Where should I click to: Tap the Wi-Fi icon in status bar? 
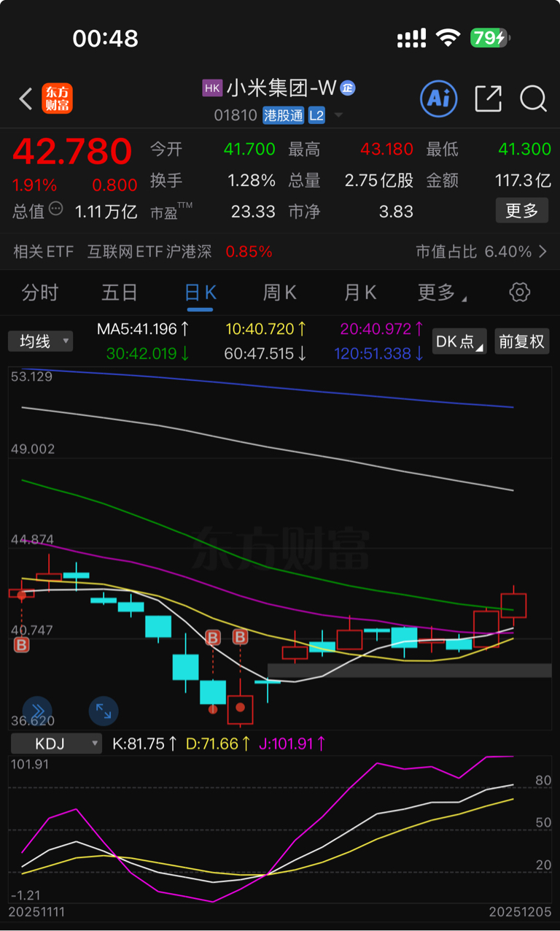tap(448, 38)
